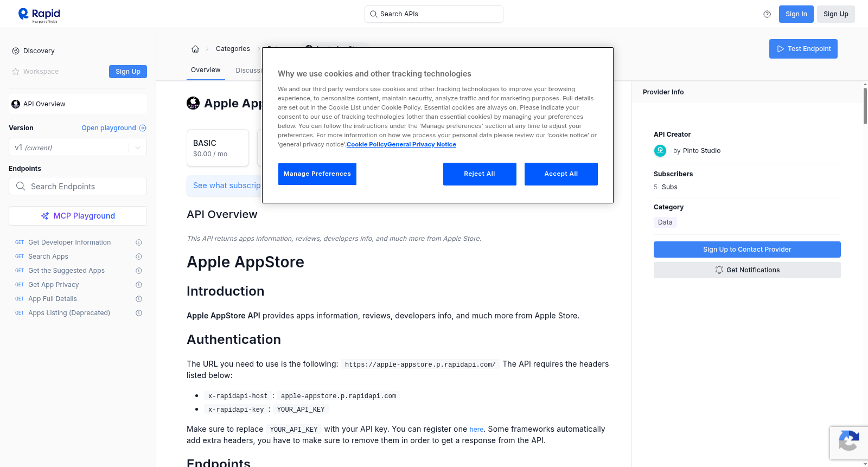Open the Search Apps endpoint

[x=48, y=257]
